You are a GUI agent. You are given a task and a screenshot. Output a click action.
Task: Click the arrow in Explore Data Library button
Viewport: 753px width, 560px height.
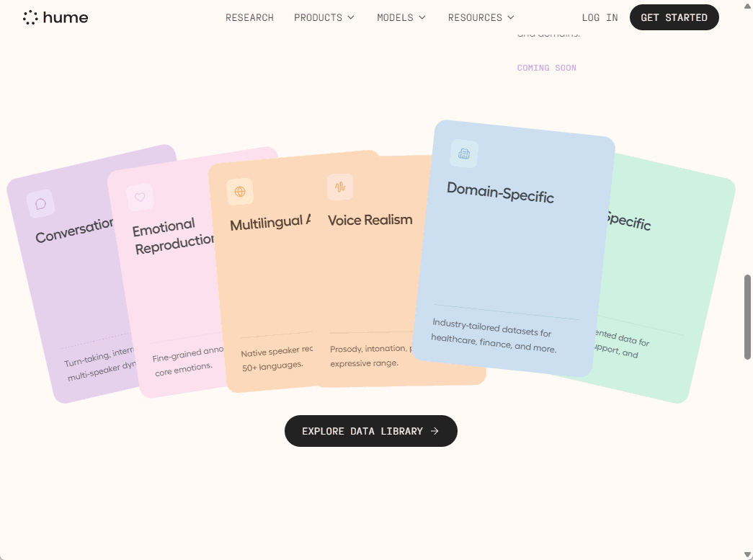[435, 431]
